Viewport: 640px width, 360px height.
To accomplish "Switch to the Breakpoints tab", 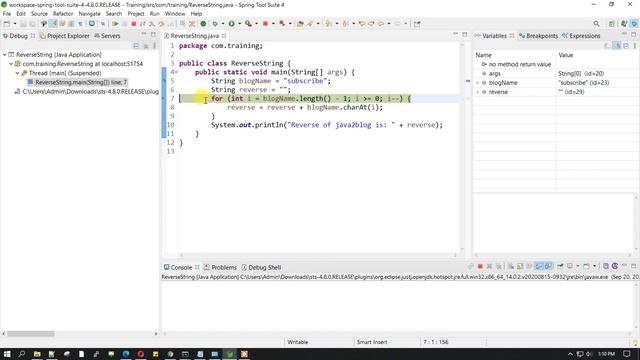I will click(538, 36).
